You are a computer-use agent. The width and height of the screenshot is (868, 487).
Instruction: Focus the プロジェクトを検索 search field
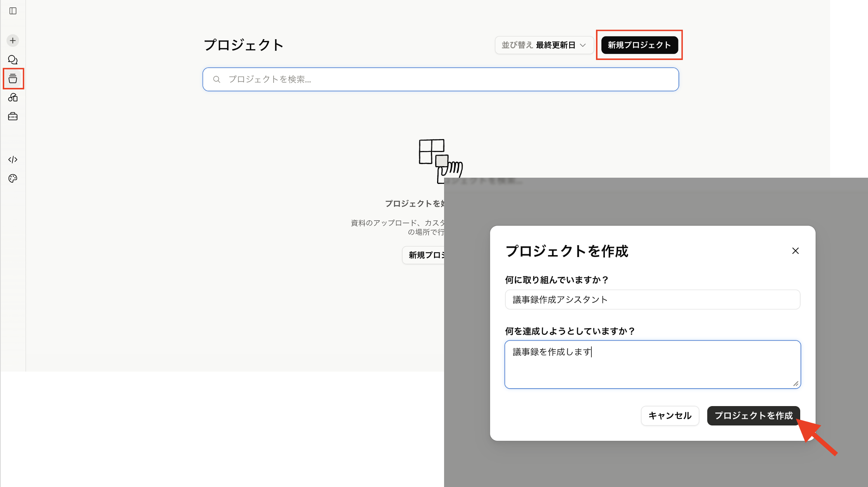point(441,79)
